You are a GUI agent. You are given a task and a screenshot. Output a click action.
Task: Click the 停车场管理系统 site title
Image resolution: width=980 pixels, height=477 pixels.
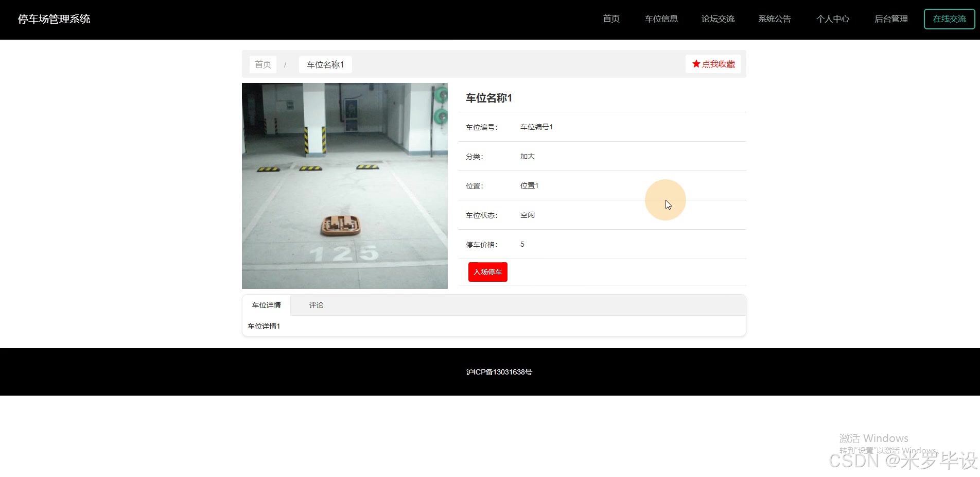click(x=54, y=19)
